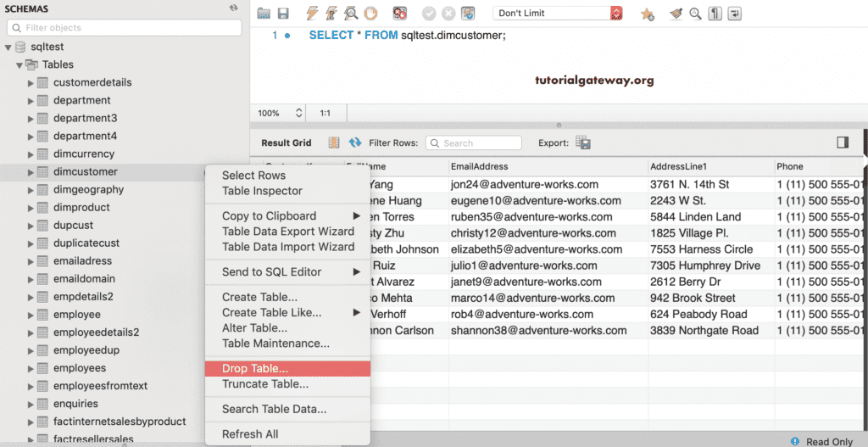Open Create Table Like... submenu
868x447 pixels.
coord(287,312)
